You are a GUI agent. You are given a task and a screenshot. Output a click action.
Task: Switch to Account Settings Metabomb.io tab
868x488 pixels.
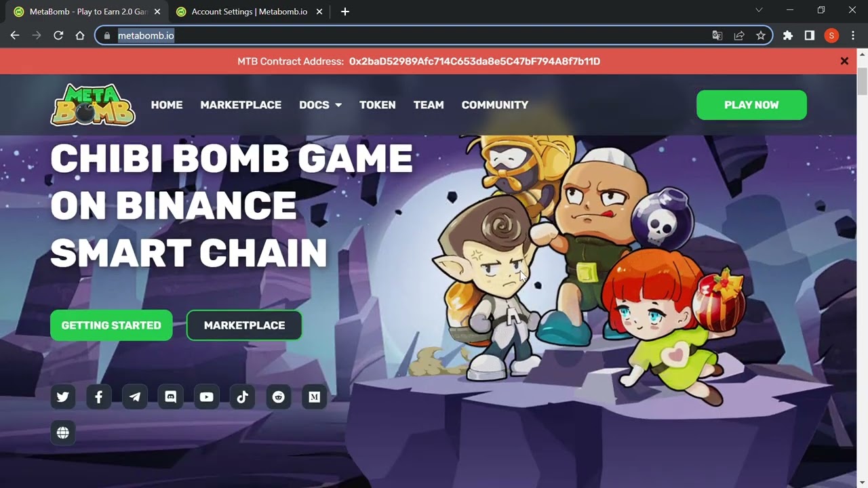point(249,12)
